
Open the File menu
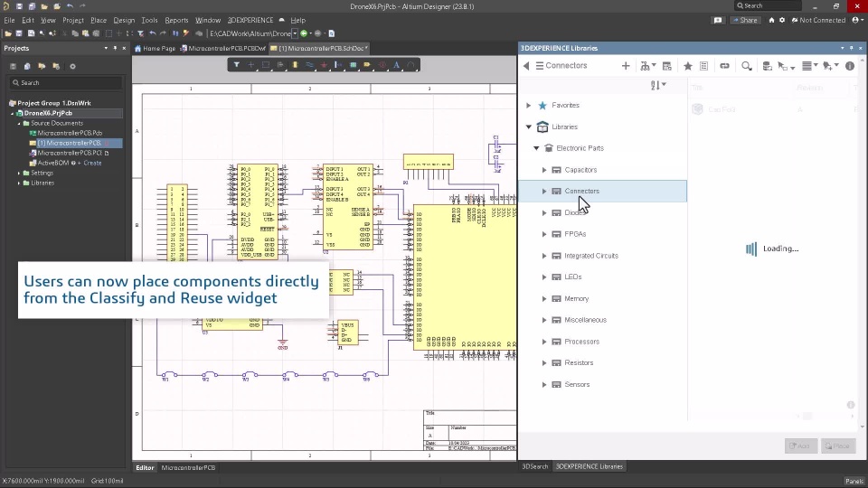tap(9, 20)
